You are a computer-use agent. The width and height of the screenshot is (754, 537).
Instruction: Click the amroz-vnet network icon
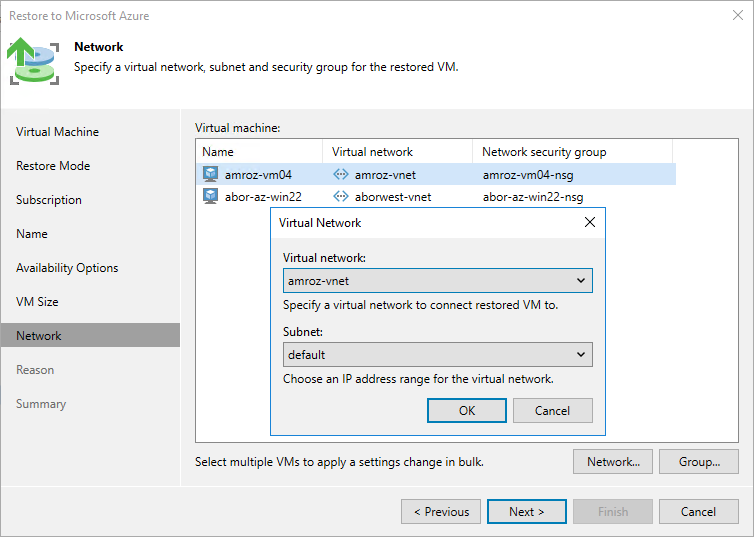pos(340,174)
